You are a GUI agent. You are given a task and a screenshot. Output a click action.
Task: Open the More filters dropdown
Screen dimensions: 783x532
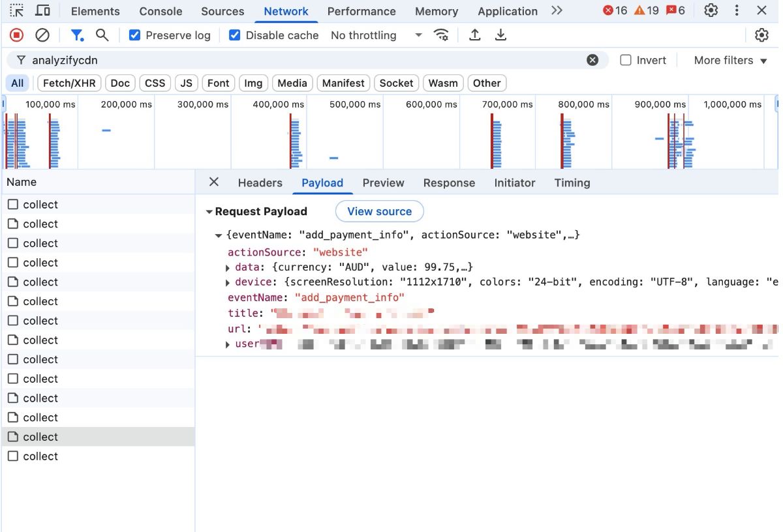pos(731,60)
